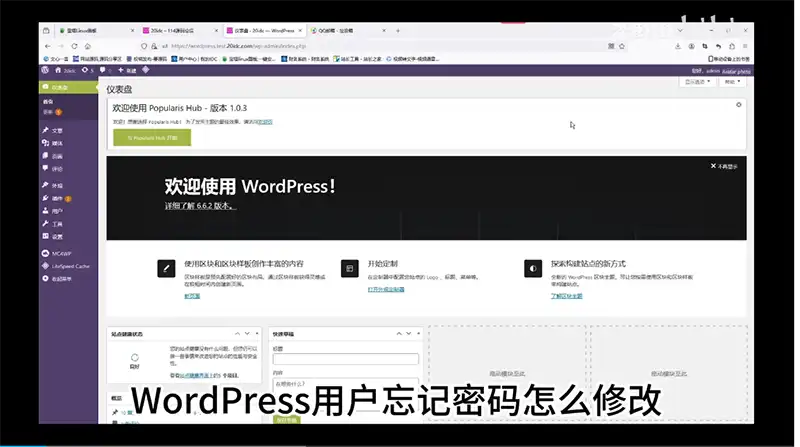Dismiss the Popularis Hub notice
The image size is (800, 447).
[x=738, y=104]
